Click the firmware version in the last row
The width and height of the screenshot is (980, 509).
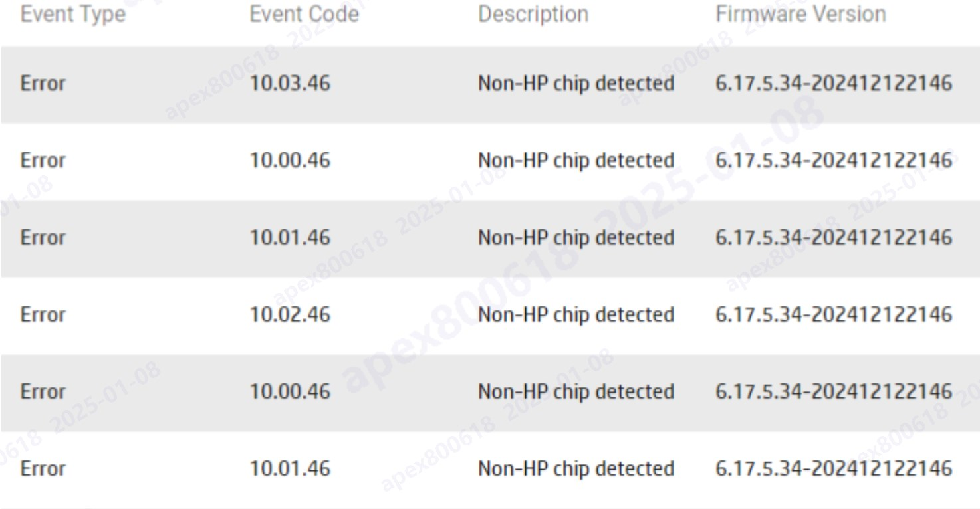(x=834, y=468)
